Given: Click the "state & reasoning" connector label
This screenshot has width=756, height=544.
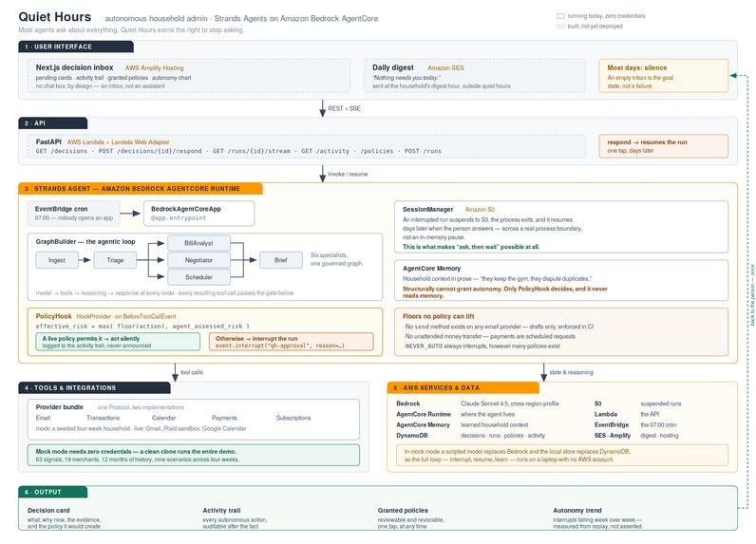Looking at the screenshot, I should click(x=571, y=372).
